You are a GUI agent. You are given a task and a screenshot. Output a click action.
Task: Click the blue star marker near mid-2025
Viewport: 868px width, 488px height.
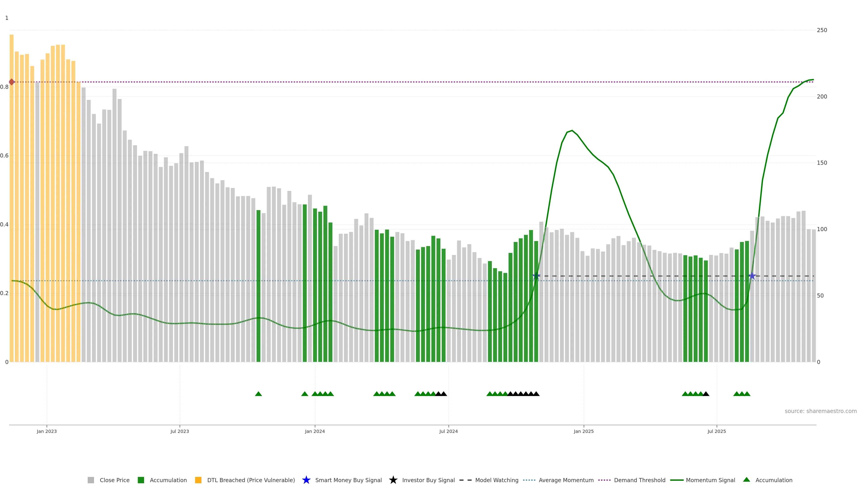click(752, 276)
